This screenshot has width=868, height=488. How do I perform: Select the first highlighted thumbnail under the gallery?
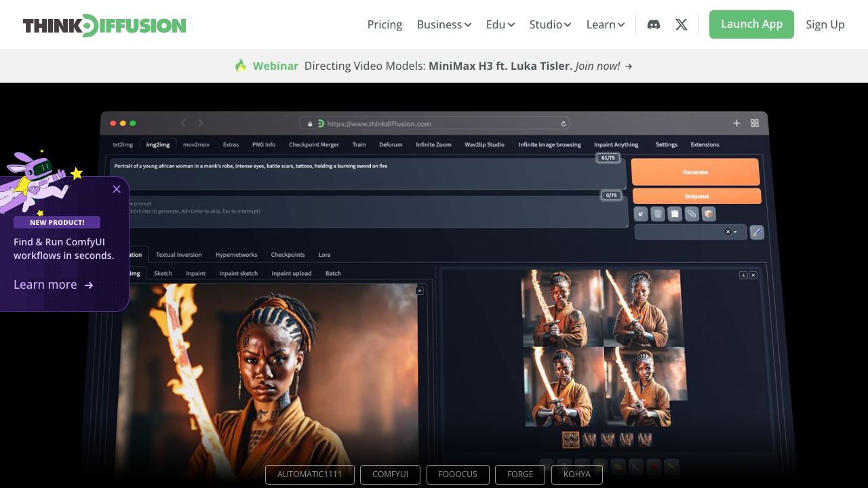(571, 440)
